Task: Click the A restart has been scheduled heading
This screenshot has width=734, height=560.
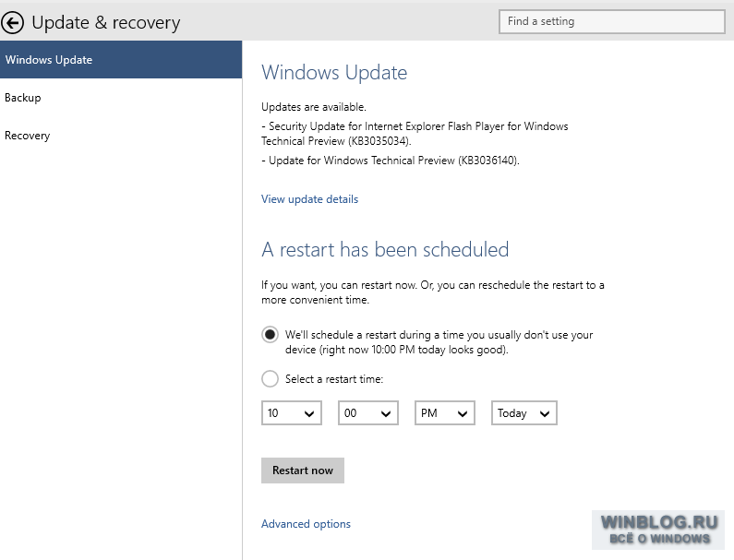Action: click(385, 249)
